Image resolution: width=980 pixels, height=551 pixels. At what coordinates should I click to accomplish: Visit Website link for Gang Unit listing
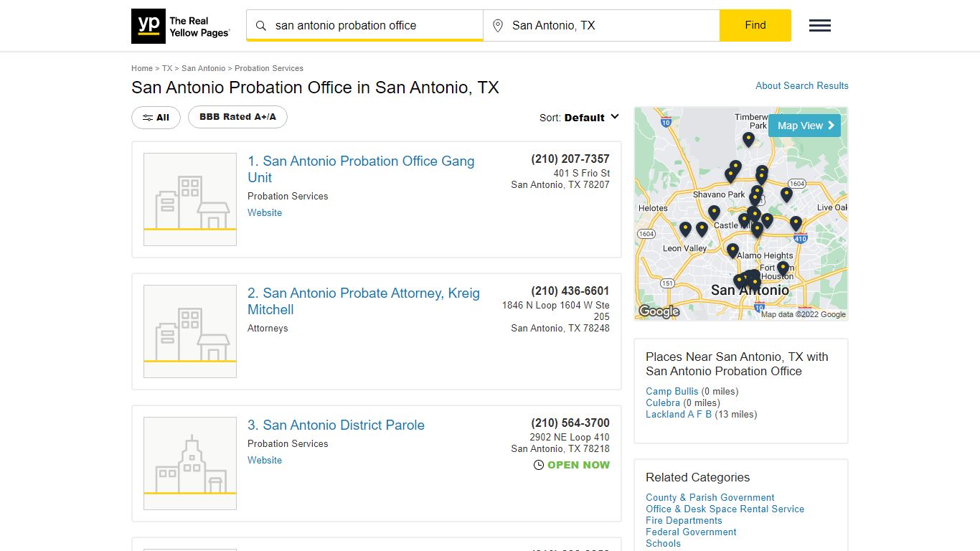(265, 212)
